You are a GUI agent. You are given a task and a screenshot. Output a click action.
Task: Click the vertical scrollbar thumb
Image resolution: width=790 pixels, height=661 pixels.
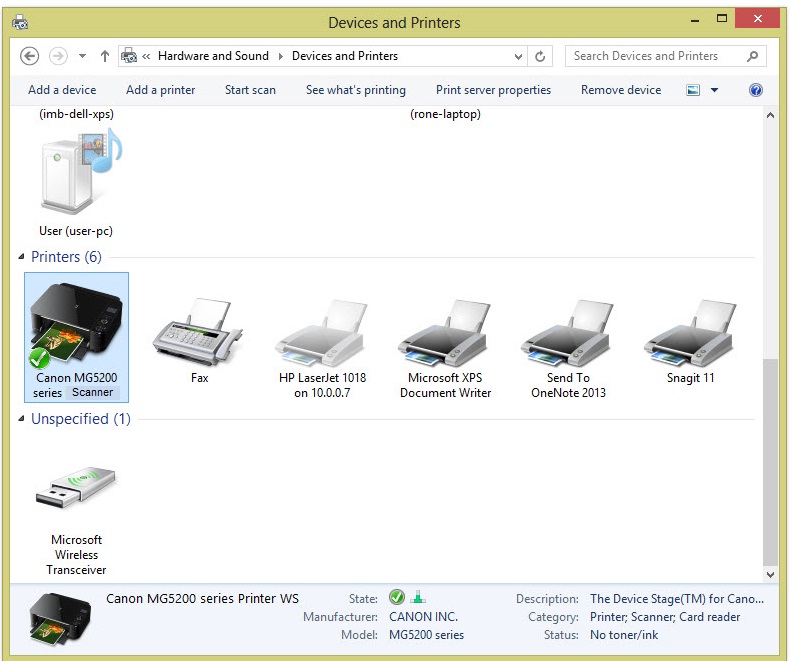pyautogui.click(x=769, y=460)
